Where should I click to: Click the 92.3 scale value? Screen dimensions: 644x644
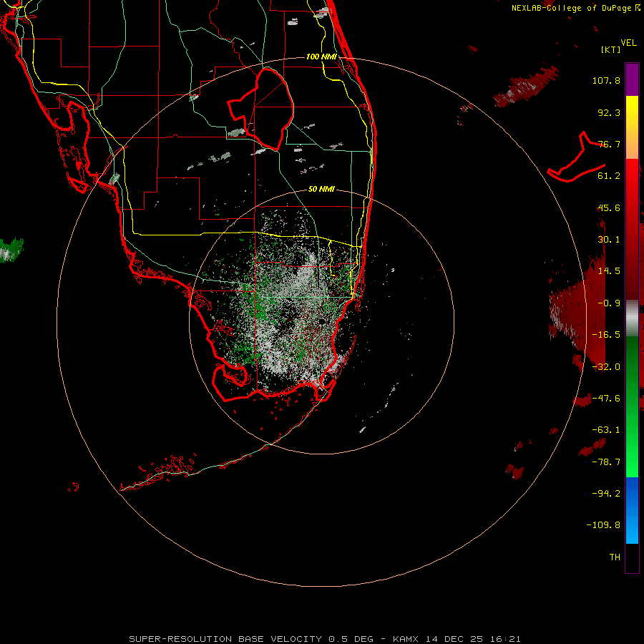(609, 112)
